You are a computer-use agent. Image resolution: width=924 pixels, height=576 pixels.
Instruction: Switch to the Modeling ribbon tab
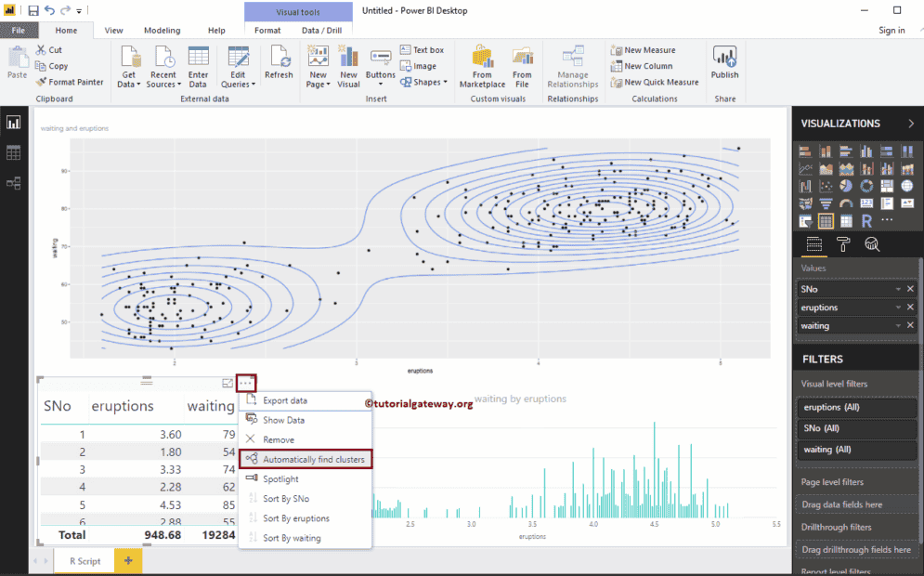click(163, 31)
